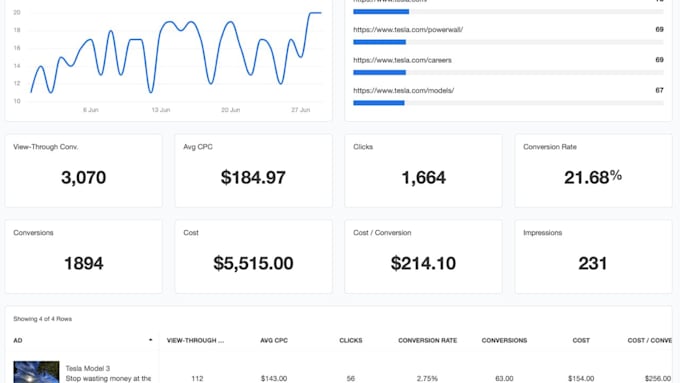Screen dimensions: 680x383
Task: Sort table by the AD column arrow
Action: [150, 340]
